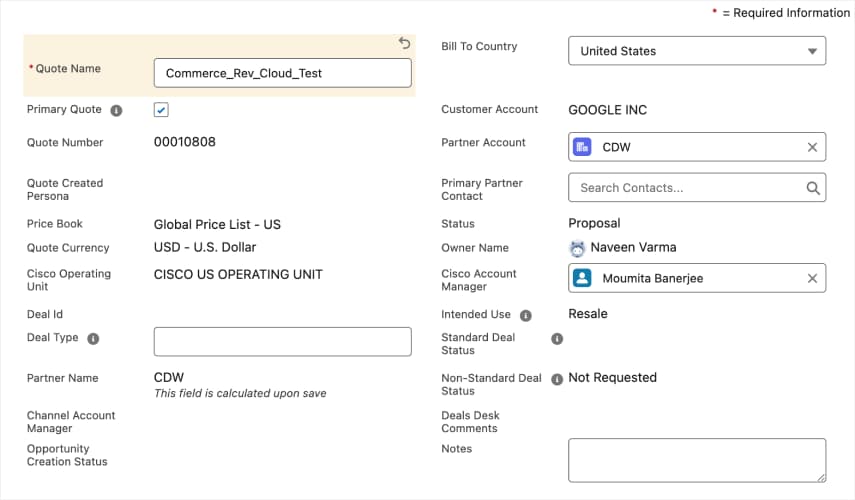
Task: Click the Intended Use info icon
Action: click(526, 315)
